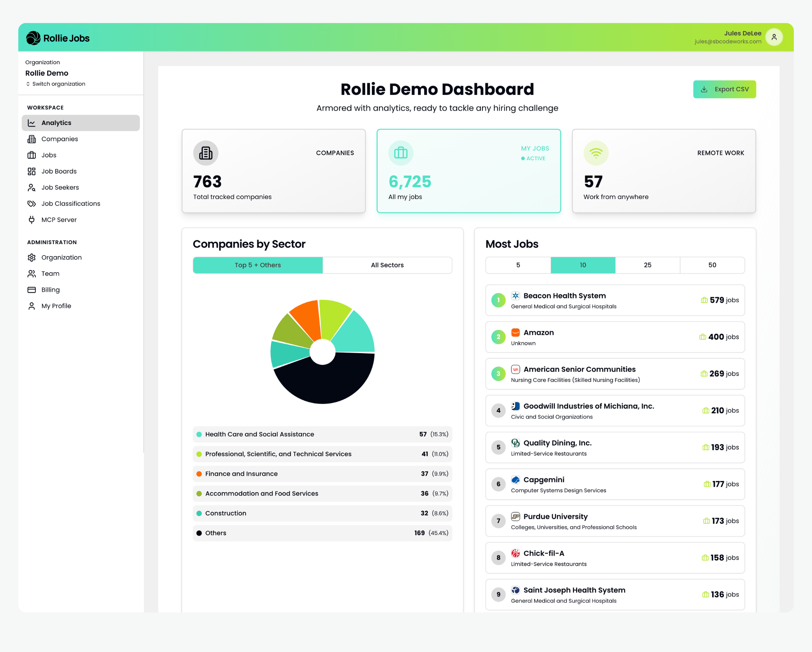
Task: Open the Beacon Health System row
Action: 616,300
